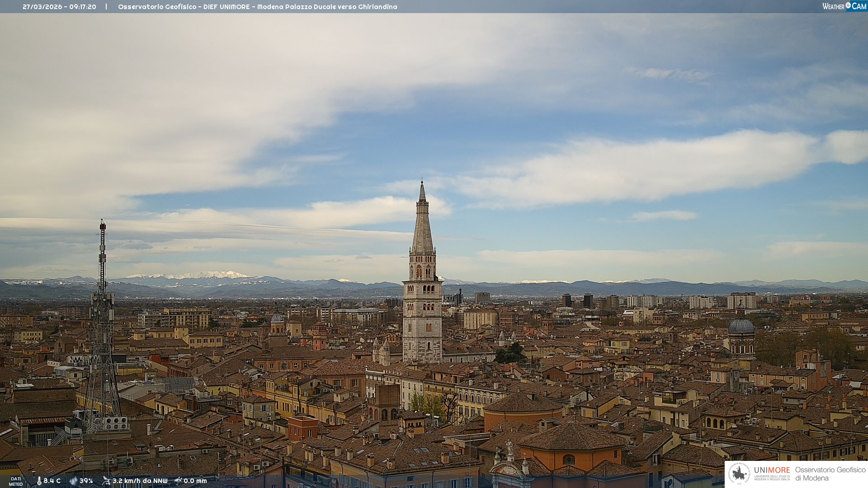Click the 8.4 C temperature reading
Viewport: 868px width, 488px height.
(52, 481)
